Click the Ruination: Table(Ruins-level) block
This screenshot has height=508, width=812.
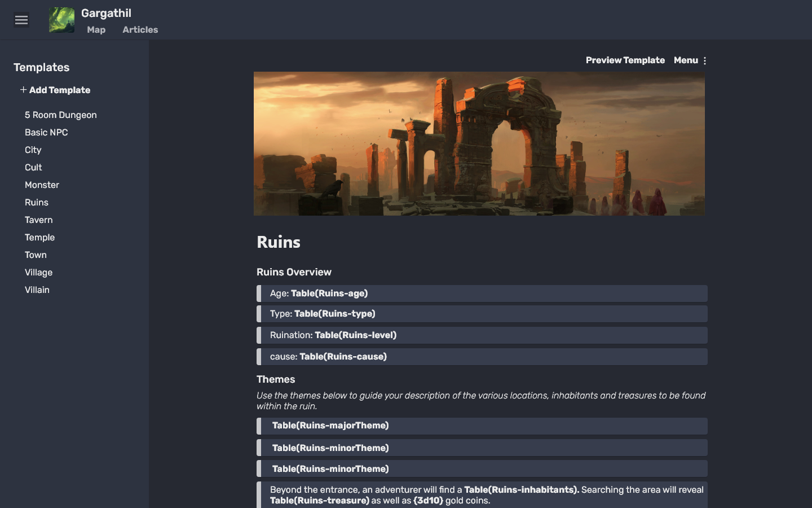482,335
